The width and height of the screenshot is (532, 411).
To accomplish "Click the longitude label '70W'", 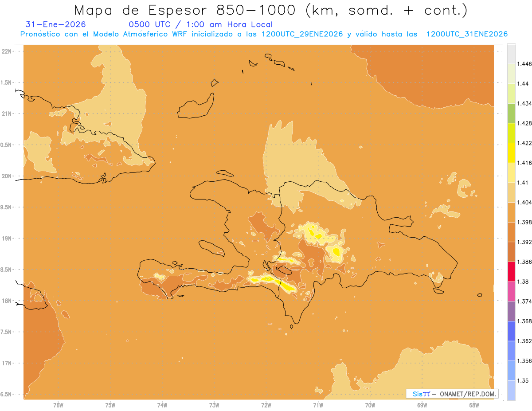I will [x=370, y=406].
